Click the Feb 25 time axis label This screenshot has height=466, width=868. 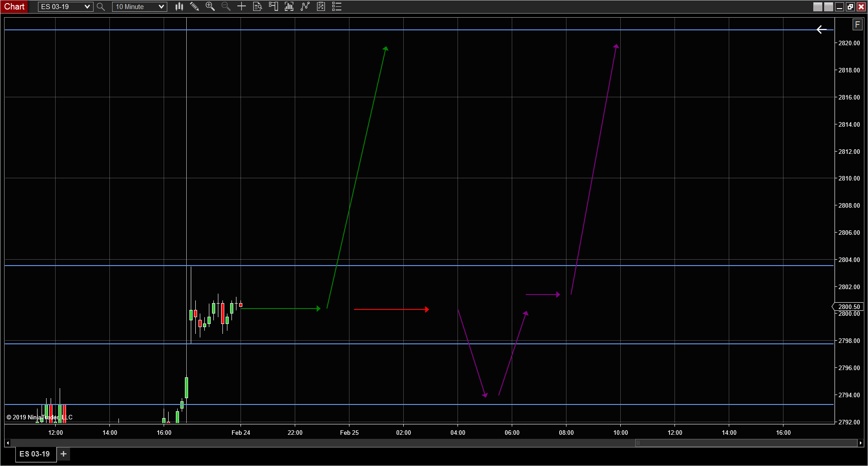(x=349, y=433)
